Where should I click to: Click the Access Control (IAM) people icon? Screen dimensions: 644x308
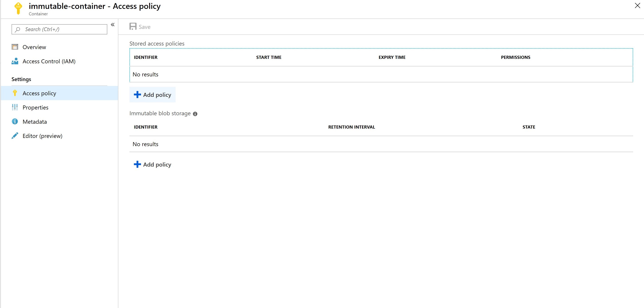tap(15, 61)
